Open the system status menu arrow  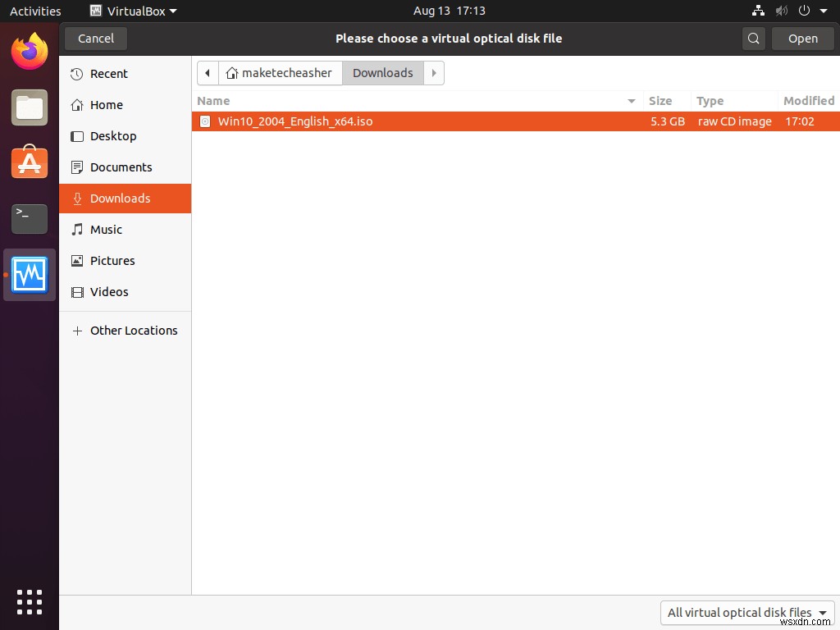point(824,11)
